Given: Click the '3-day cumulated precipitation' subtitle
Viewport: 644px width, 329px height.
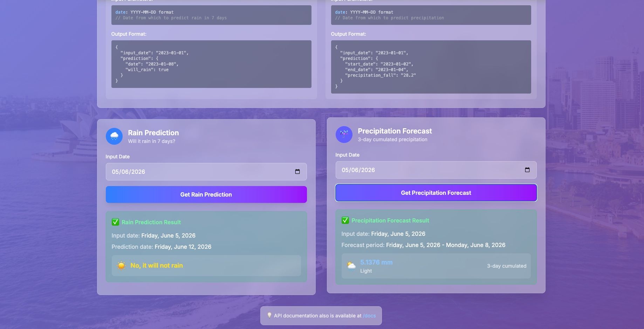Looking at the screenshot, I should tap(392, 139).
